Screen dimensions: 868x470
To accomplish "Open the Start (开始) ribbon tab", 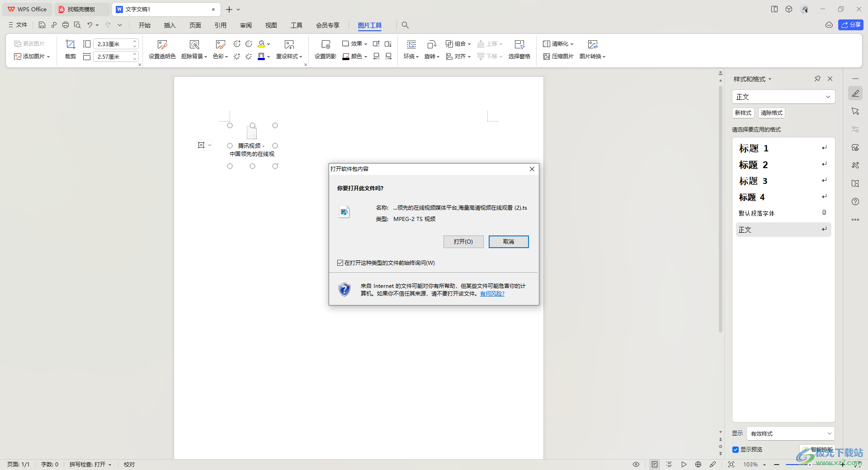I will tap(145, 25).
